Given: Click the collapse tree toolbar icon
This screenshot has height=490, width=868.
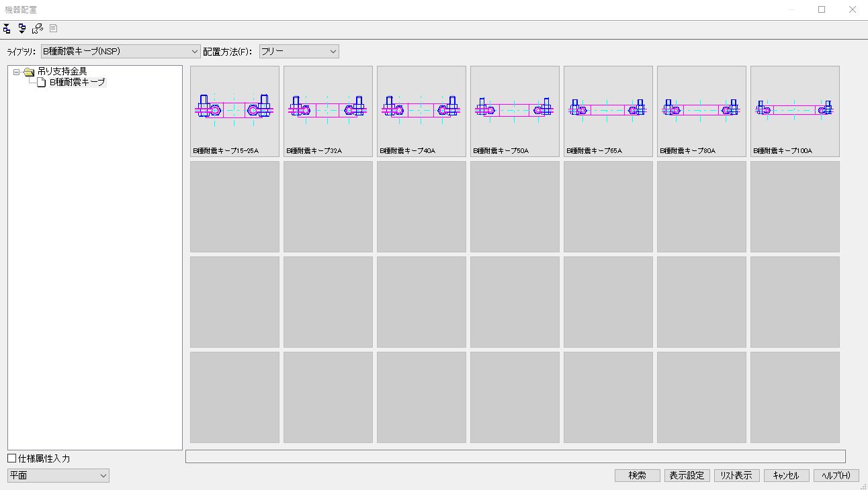Looking at the screenshot, I should 7,28.
